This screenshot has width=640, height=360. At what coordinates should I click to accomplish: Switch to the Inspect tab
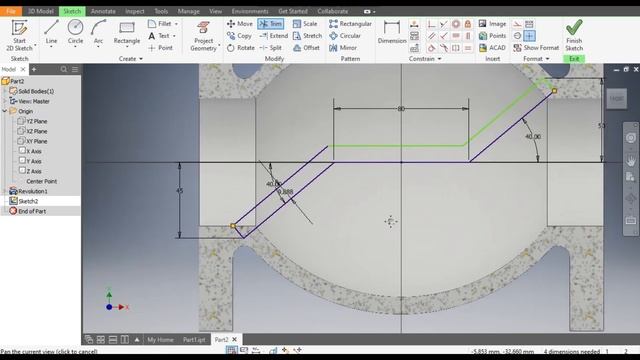pyautogui.click(x=135, y=11)
